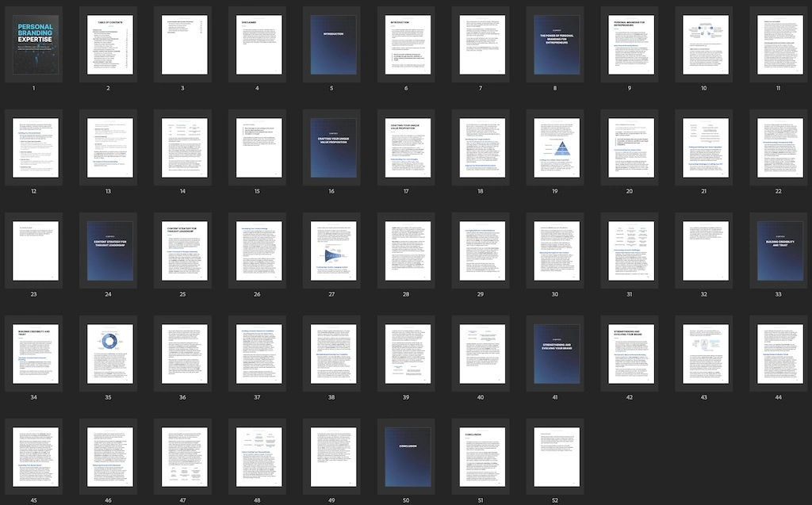Viewport: 812px width, 505px height.
Task: Select the dark Introduction chapter cover on page 5
Action: [331, 45]
